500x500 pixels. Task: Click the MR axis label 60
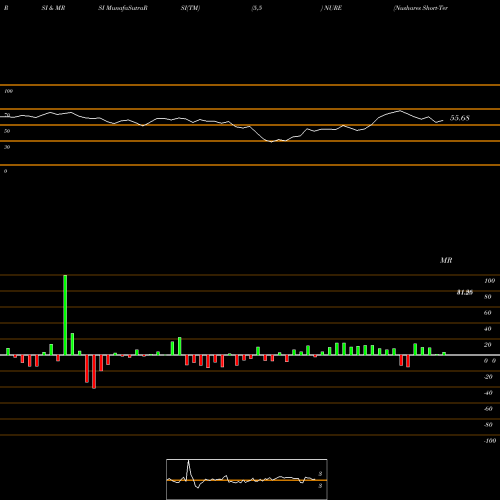tap(488, 313)
